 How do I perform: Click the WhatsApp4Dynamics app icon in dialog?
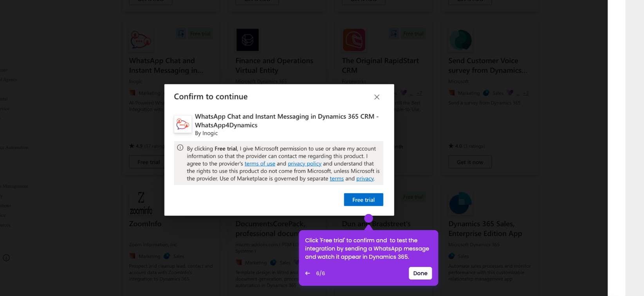coord(182,124)
